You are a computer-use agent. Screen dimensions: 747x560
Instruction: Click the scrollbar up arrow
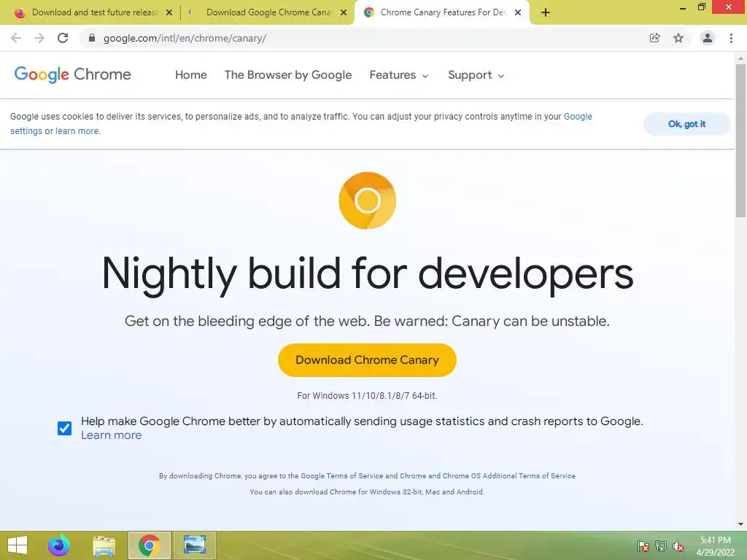pos(740,58)
